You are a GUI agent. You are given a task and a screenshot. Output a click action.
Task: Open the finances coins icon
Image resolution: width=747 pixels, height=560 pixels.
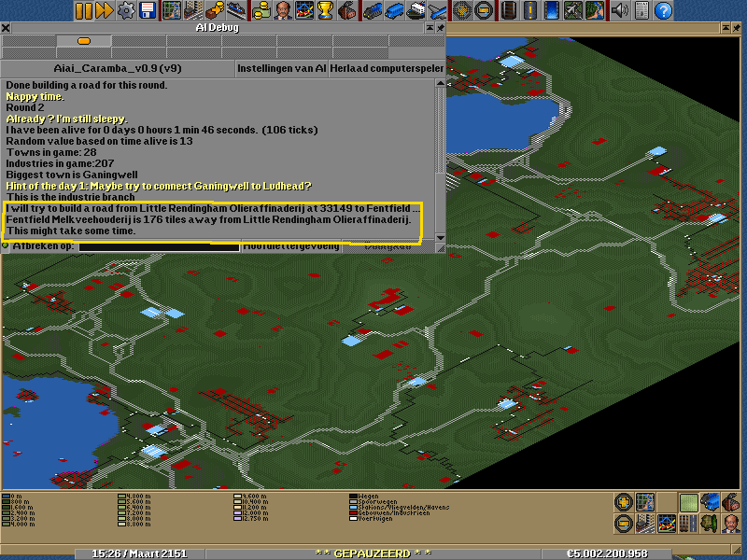[x=261, y=10]
